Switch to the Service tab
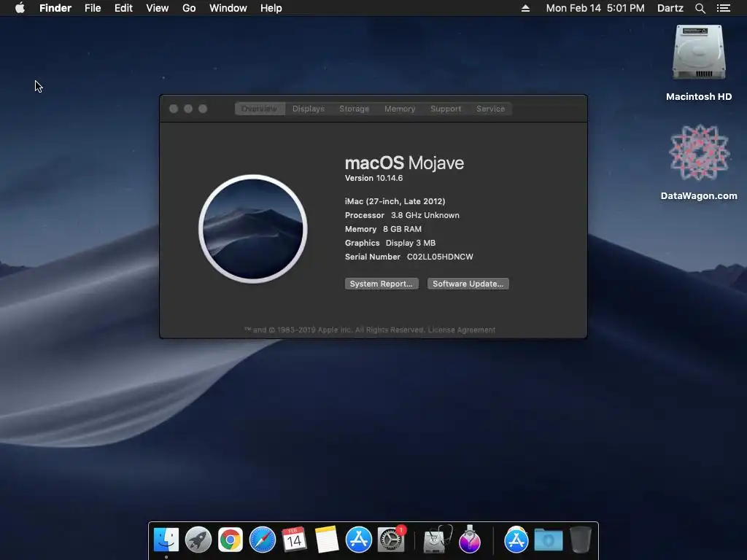Screen dimensions: 747x560 coord(490,109)
